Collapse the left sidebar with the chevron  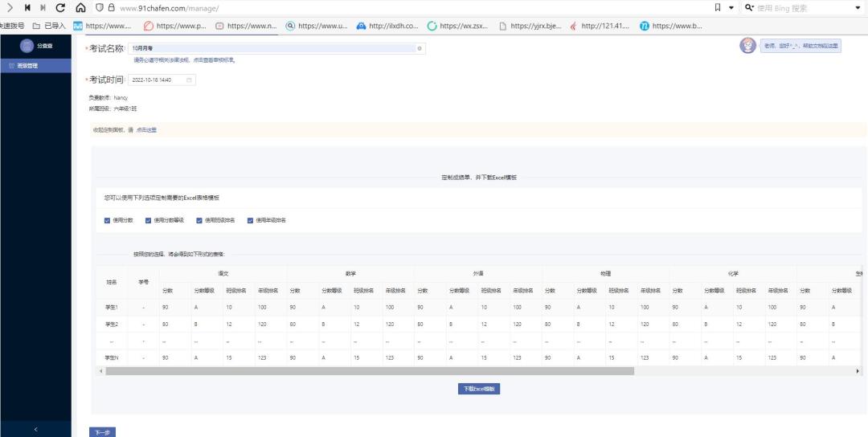(x=35, y=430)
